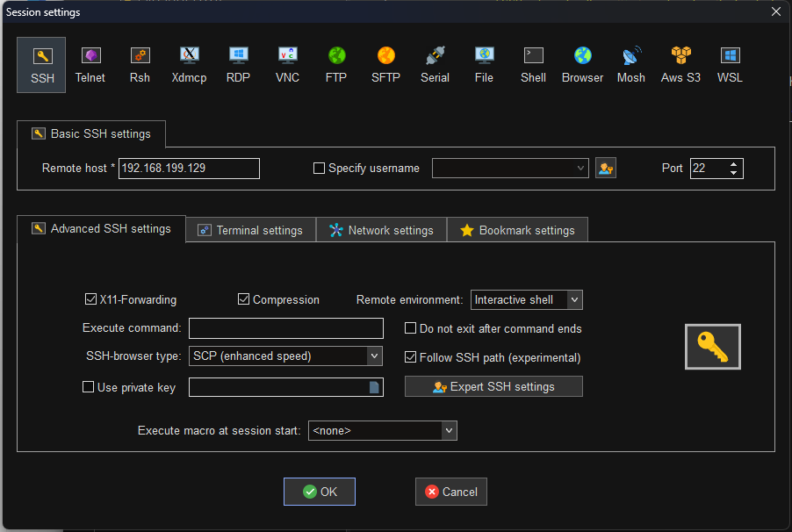Image resolution: width=792 pixels, height=532 pixels.
Task: Click the Remote host input field
Action: coord(189,169)
